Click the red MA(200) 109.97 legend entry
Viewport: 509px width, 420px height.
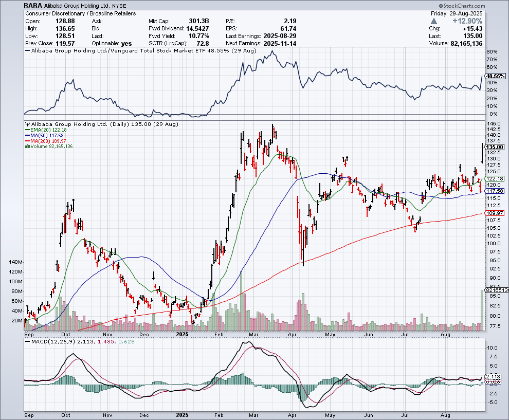[x=46, y=141]
